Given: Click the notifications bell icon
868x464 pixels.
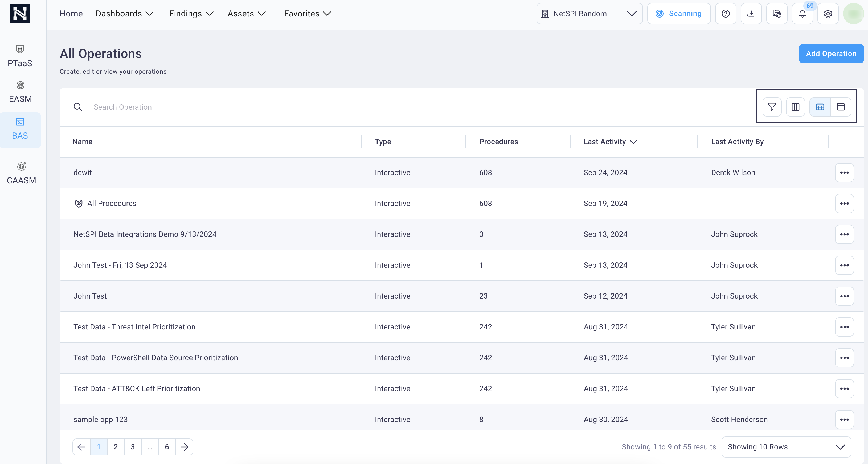Looking at the screenshot, I should pos(803,14).
